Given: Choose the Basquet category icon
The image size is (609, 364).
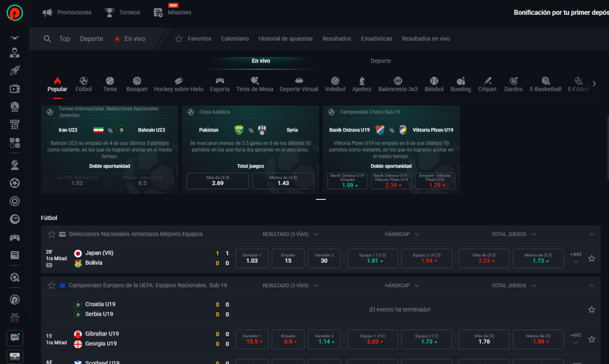Looking at the screenshot, I should point(137,81).
